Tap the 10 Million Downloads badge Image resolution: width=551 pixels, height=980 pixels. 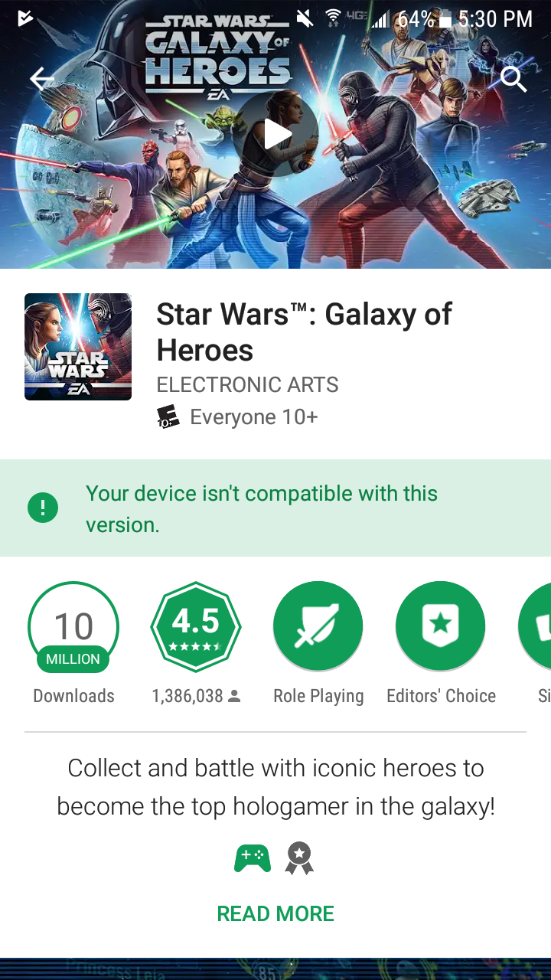(73, 628)
